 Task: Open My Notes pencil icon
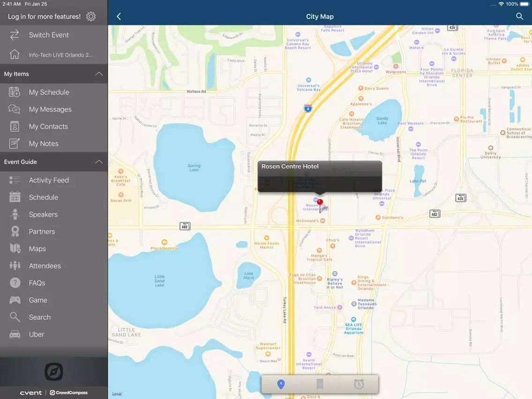click(x=15, y=143)
